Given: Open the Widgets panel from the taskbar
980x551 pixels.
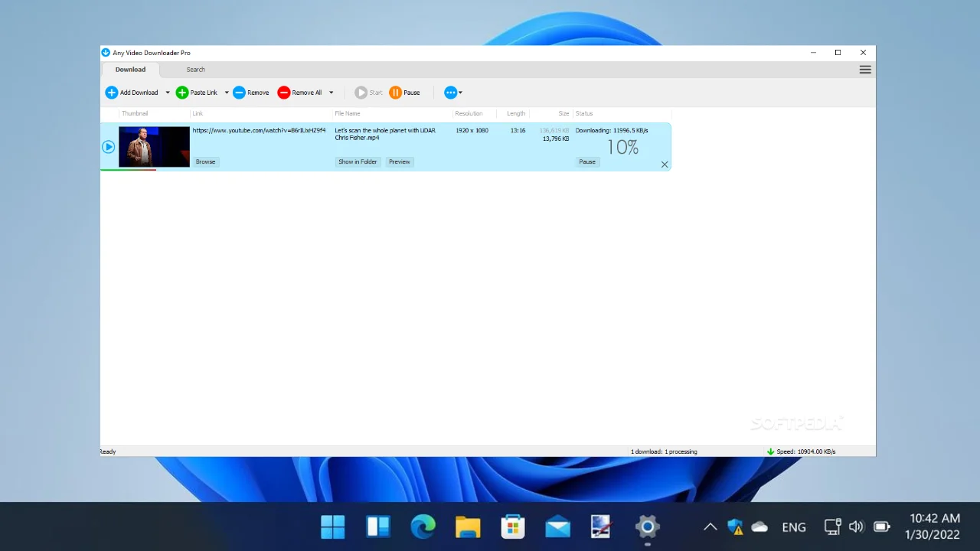Looking at the screenshot, I should pyautogui.click(x=378, y=527).
